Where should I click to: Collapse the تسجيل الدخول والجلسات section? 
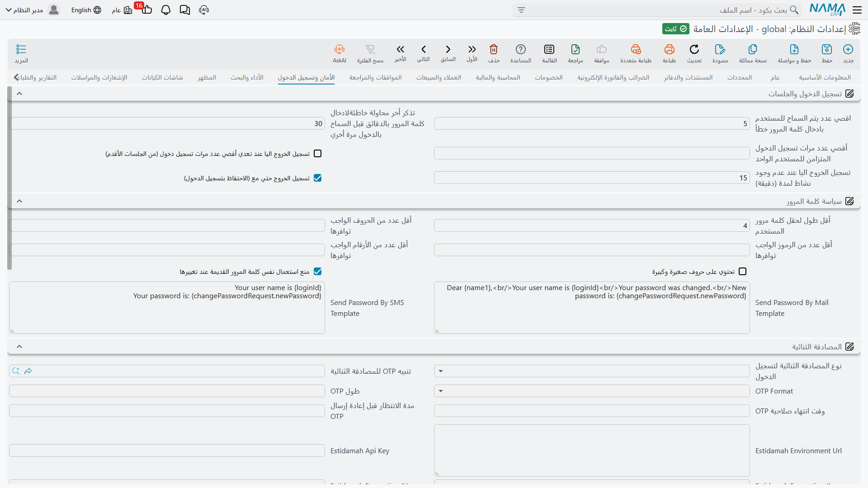point(19,94)
